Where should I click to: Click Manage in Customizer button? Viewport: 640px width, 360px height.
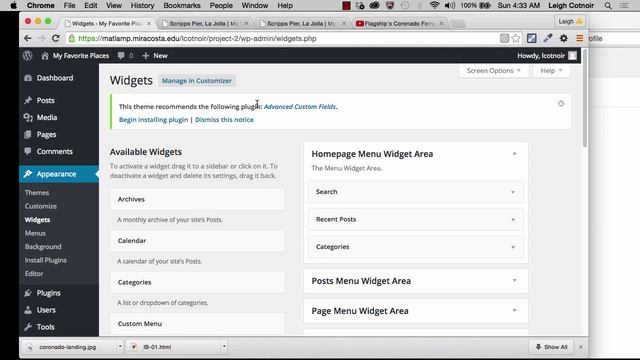point(197,81)
